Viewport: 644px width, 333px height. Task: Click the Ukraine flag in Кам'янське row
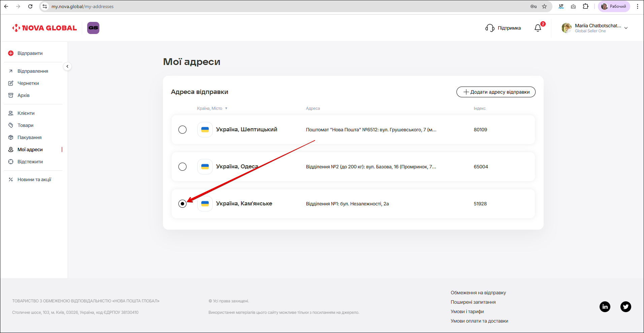(205, 204)
